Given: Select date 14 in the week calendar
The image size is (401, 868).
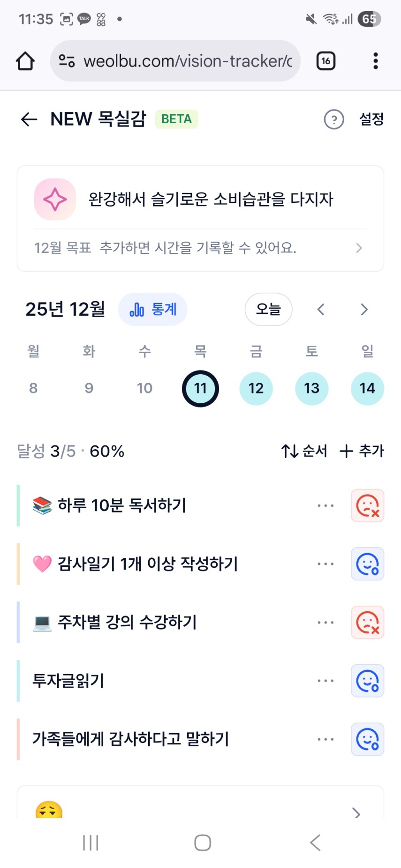Looking at the screenshot, I should (x=367, y=388).
